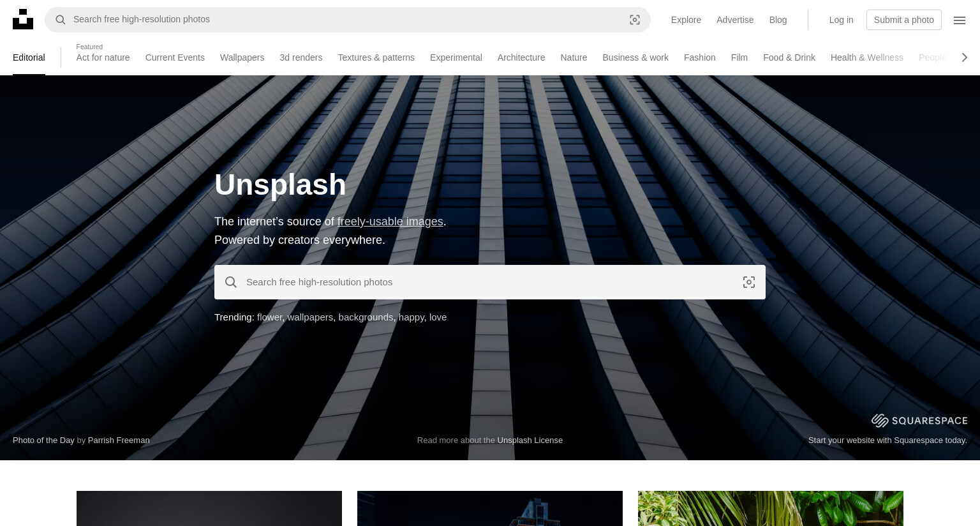Click the magnifier icon in top search bar
This screenshot has width=980, height=526.
61,20
